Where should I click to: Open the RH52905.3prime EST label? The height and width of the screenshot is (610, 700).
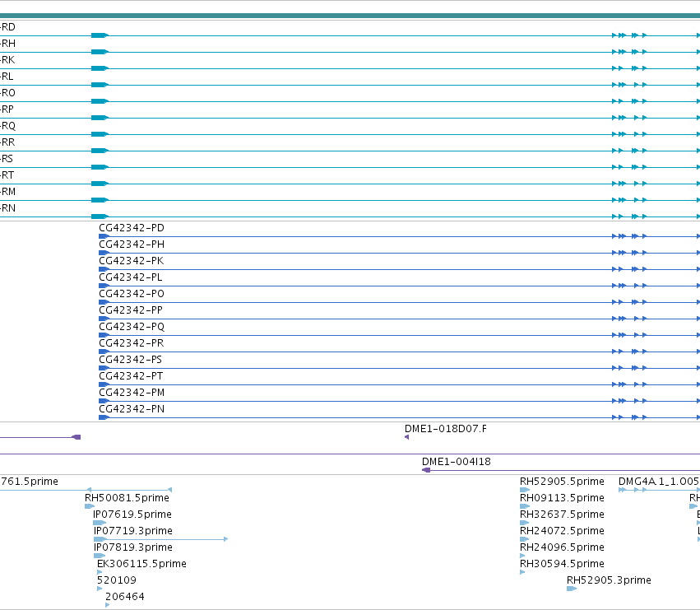point(609,580)
